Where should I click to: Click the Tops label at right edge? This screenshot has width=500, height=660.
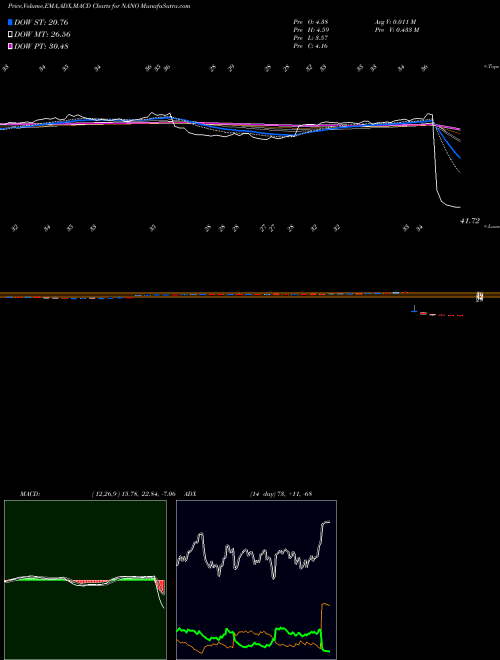tap(491, 67)
